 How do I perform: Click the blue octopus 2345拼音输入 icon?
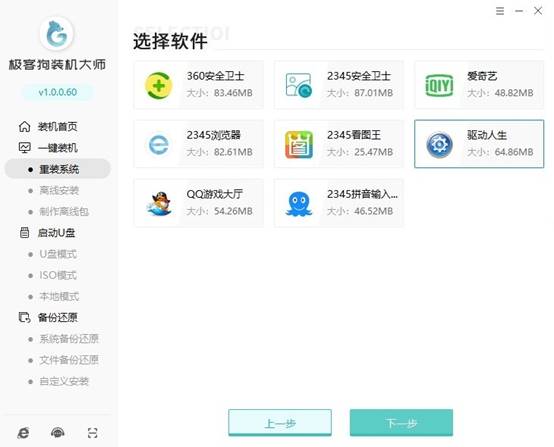[299, 204]
